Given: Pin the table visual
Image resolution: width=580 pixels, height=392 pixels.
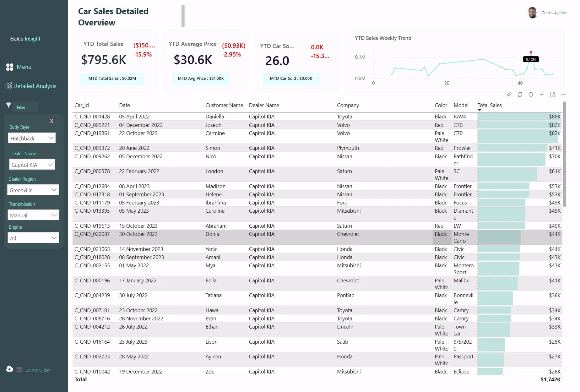Looking at the screenshot, I should [509, 94].
